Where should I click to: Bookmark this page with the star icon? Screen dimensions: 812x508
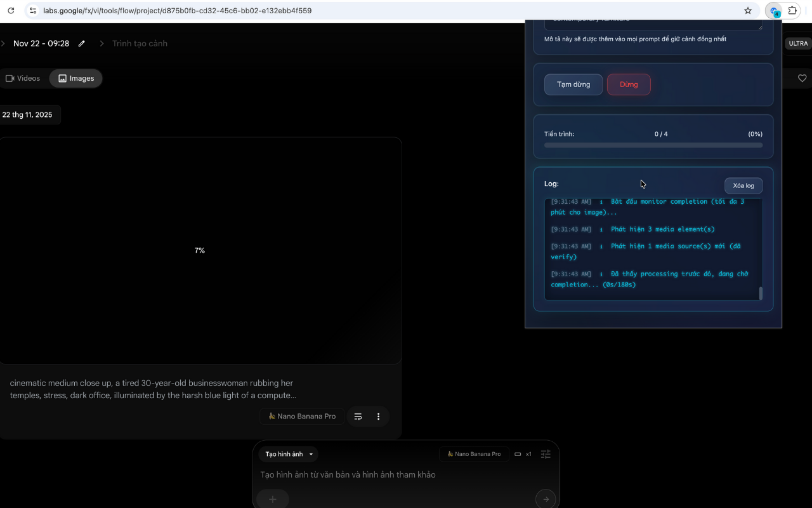(x=748, y=11)
